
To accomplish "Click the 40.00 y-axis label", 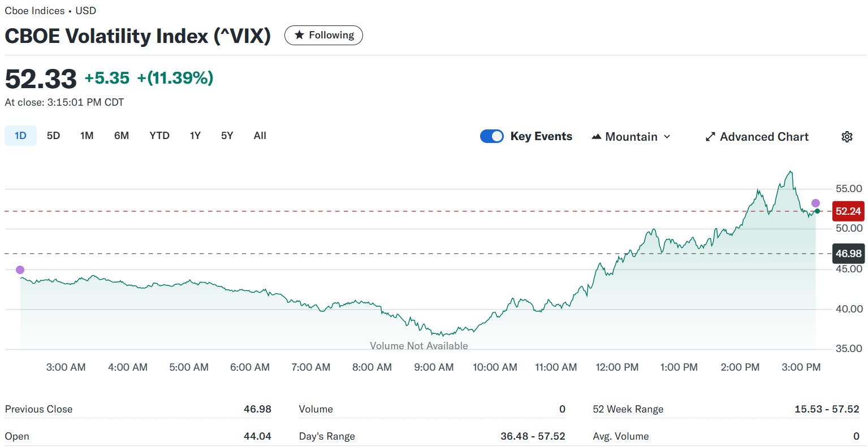I will [849, 309].
